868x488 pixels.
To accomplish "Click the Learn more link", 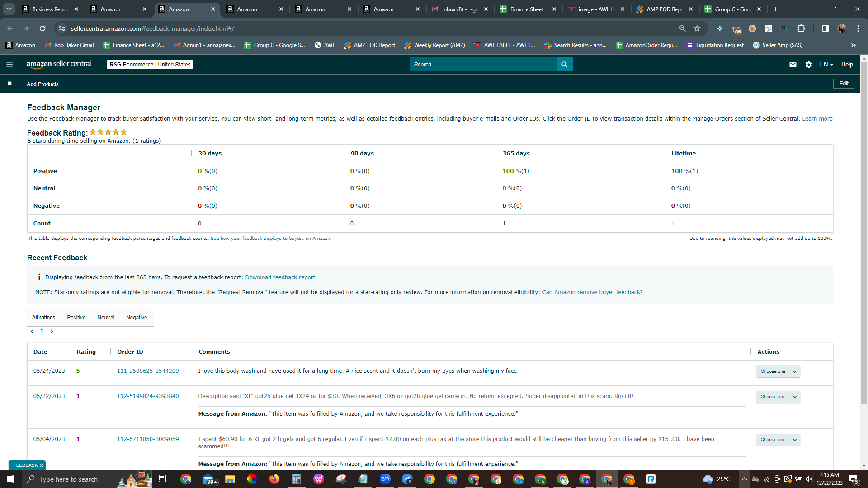I will pos(817,119).
